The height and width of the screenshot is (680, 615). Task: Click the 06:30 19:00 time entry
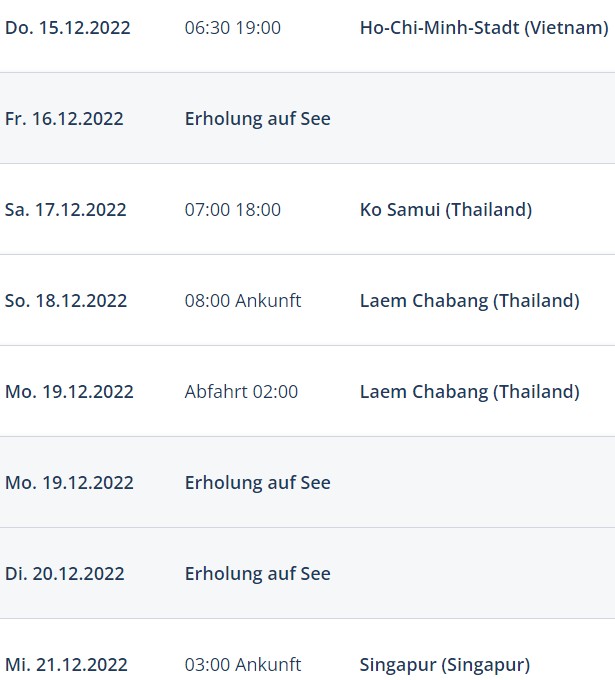(232, 28)
